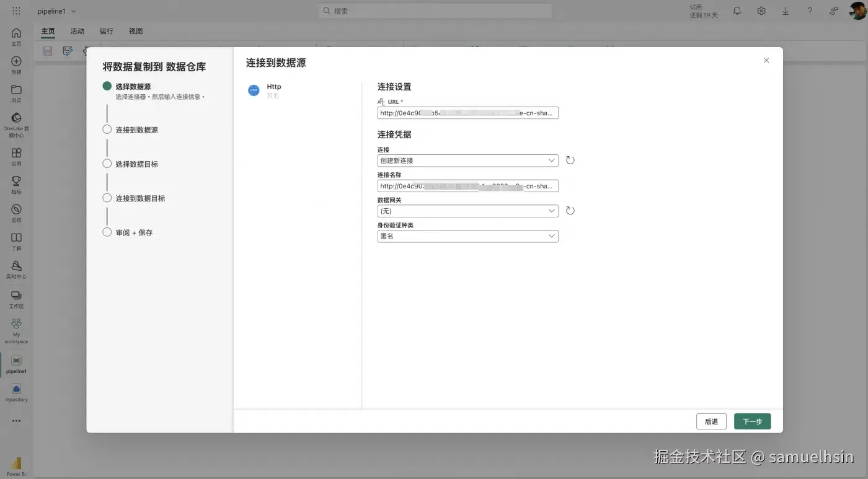868x479 pixels.
Task: Click the 连接名称 input field
Action: click(468, 186)
